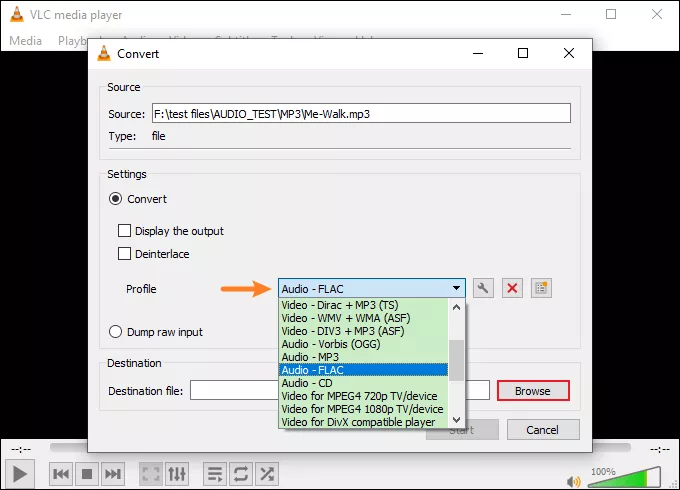The width and height of the screenshot is (680, 490).
Task: Choose Audio - Vorbis (OGG) profile
Action: click(363, 344)
